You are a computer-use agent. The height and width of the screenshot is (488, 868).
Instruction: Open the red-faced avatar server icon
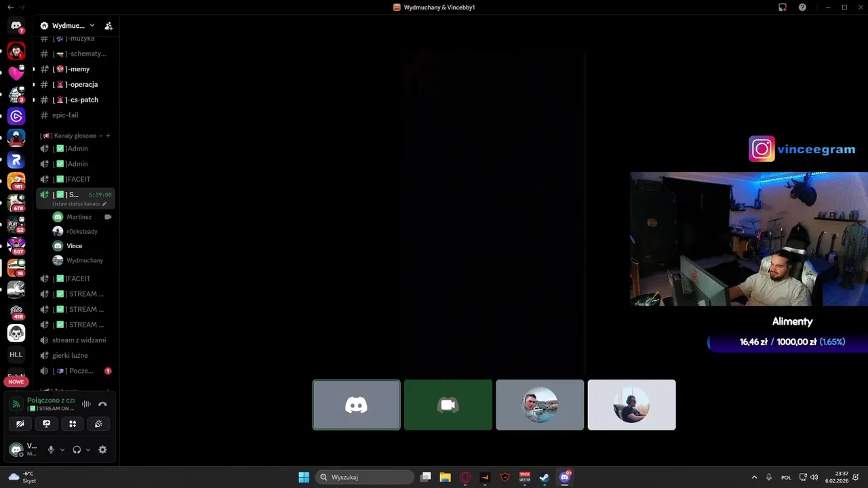(x=16, y=51)
